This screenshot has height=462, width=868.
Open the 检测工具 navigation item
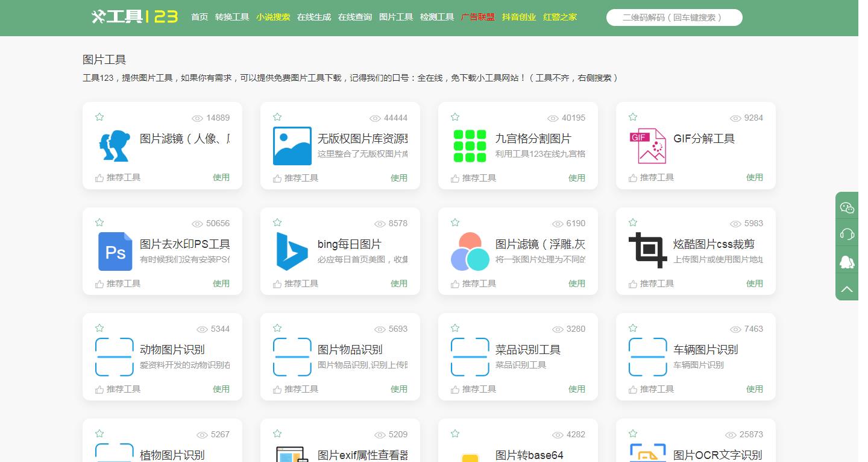[437, 17]
